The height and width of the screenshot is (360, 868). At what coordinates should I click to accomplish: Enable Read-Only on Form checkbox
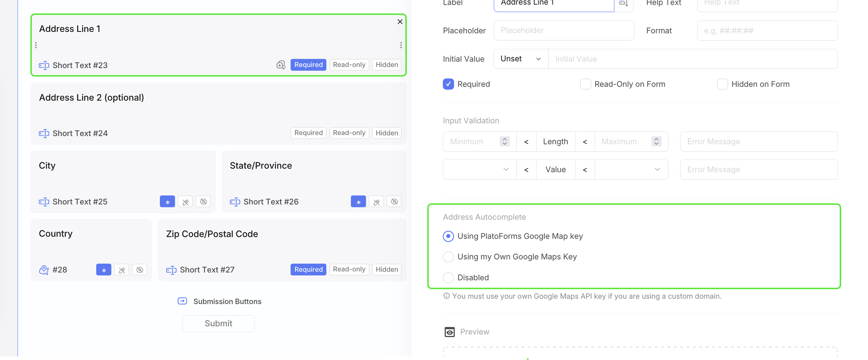coord(585,84)
